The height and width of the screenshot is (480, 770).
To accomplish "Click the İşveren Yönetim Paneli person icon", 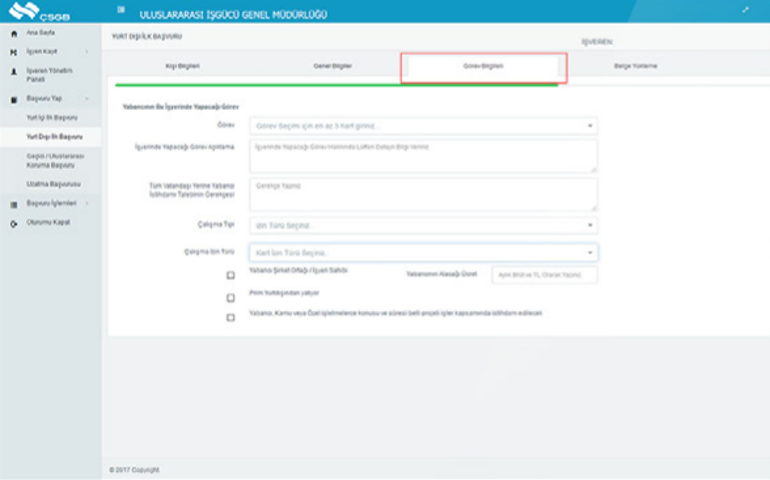I will (x=13, y=72).
